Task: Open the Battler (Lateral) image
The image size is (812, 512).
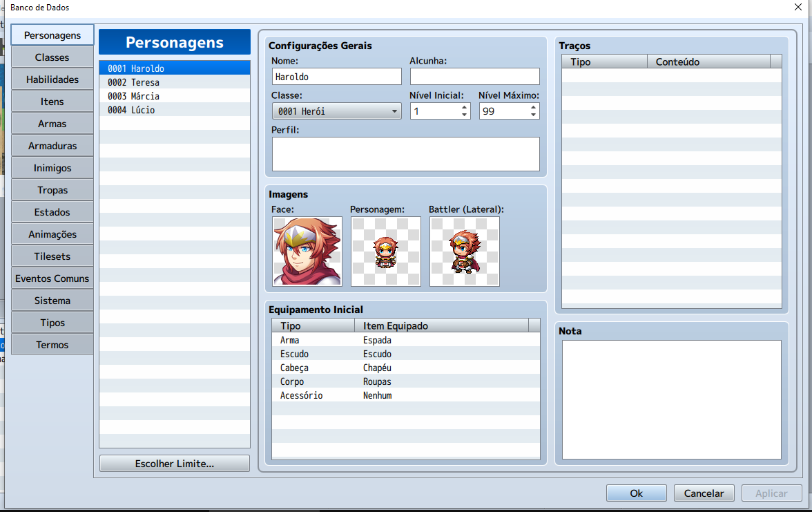Action: point(463,251)
